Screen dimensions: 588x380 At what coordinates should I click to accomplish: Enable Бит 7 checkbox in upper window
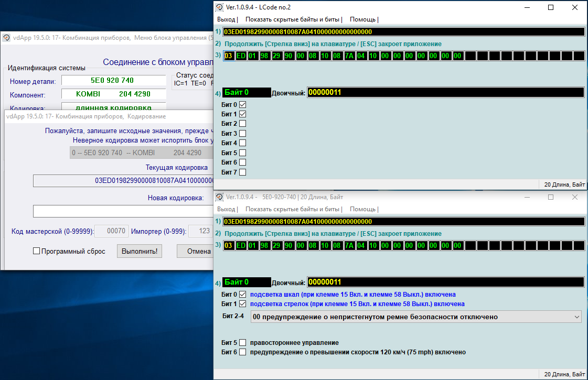point(242,172)
